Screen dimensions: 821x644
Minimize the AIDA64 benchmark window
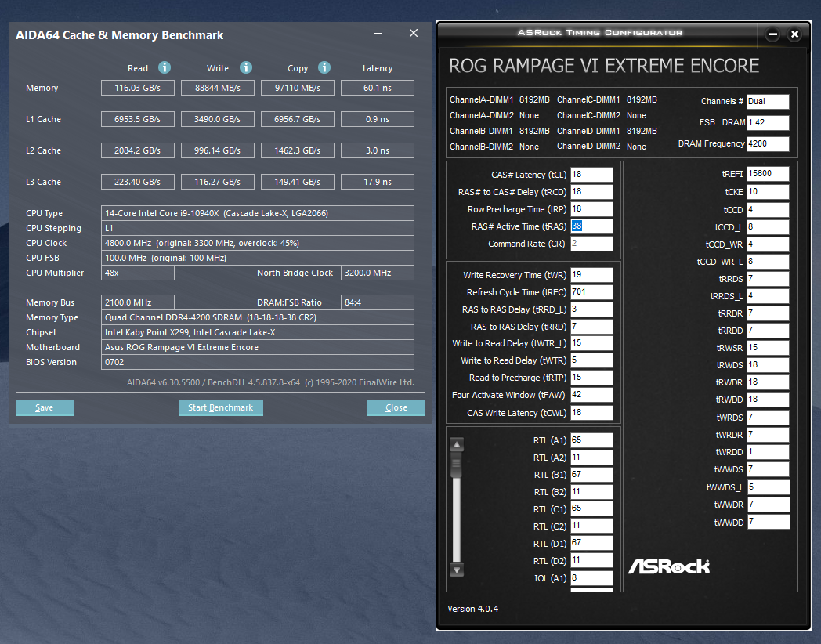(x=378, y=33)
